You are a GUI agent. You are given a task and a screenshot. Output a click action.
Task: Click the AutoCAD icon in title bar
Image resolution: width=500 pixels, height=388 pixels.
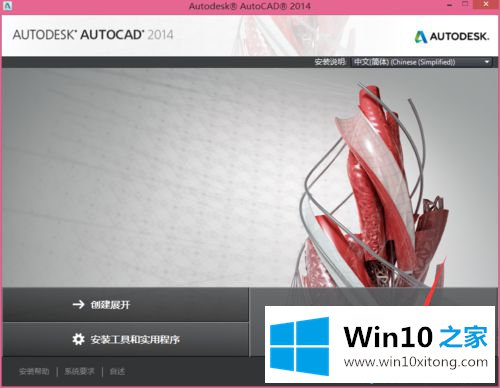point(7,5)
